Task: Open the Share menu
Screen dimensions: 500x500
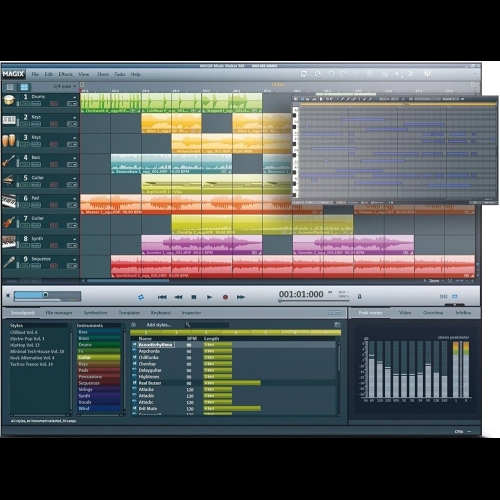Action: click(103, 74)
